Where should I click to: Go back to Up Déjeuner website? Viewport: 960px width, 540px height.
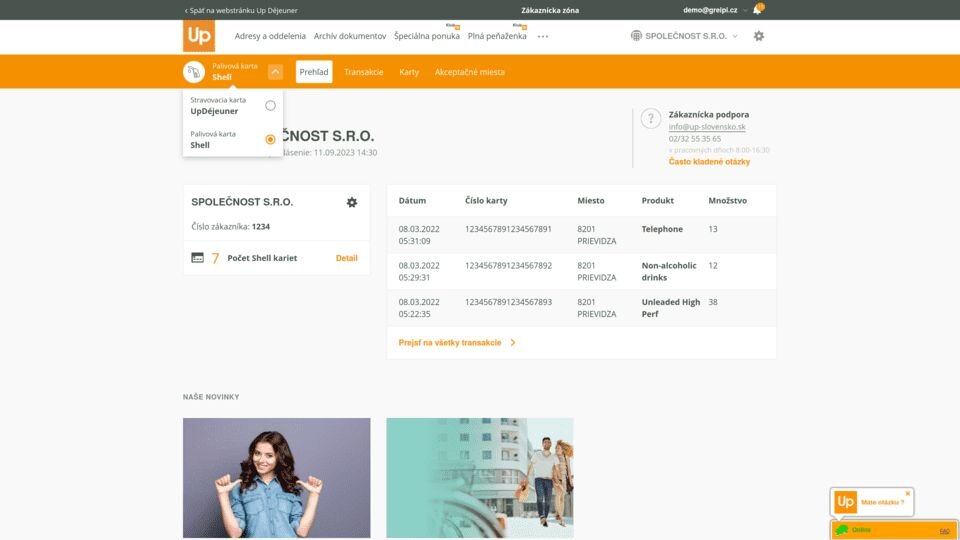pyautogui.click(x=241, y=10)
